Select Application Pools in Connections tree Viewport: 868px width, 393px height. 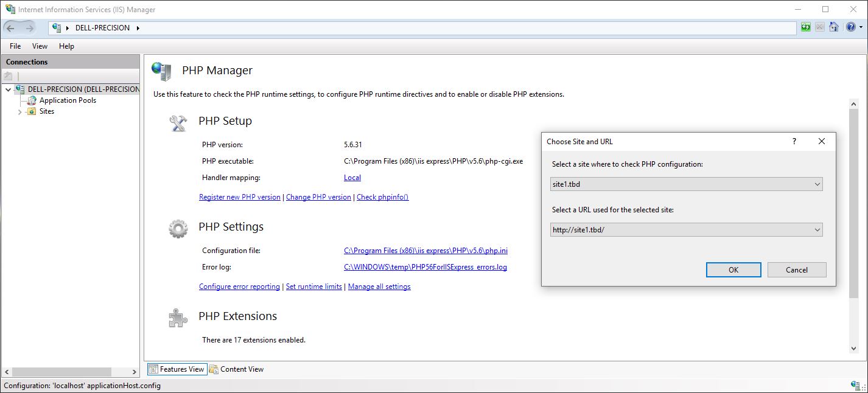point(68,100)
